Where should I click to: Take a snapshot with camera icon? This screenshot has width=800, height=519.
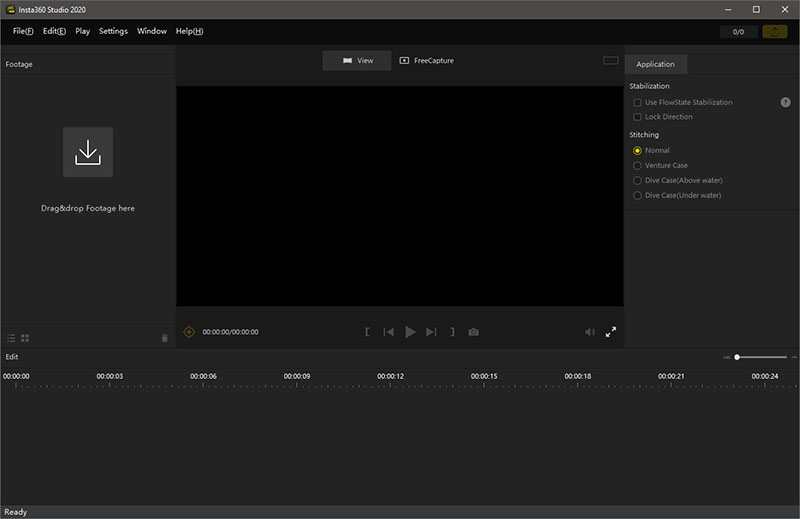473,332
